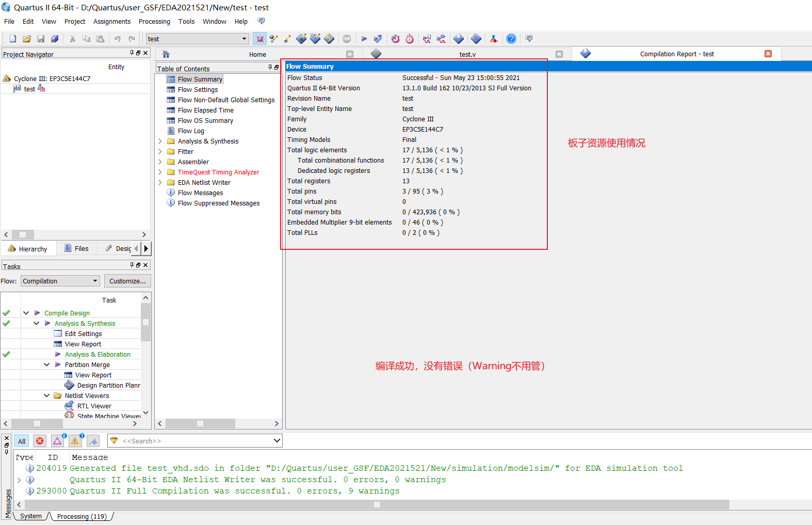Show All messages filter
The height and width of the screenshot is (525, 812).
click(x=22, y=441)
